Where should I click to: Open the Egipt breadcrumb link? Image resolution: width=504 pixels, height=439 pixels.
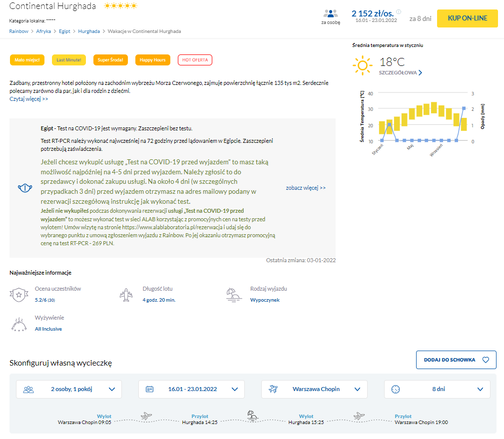coord(64,31)
